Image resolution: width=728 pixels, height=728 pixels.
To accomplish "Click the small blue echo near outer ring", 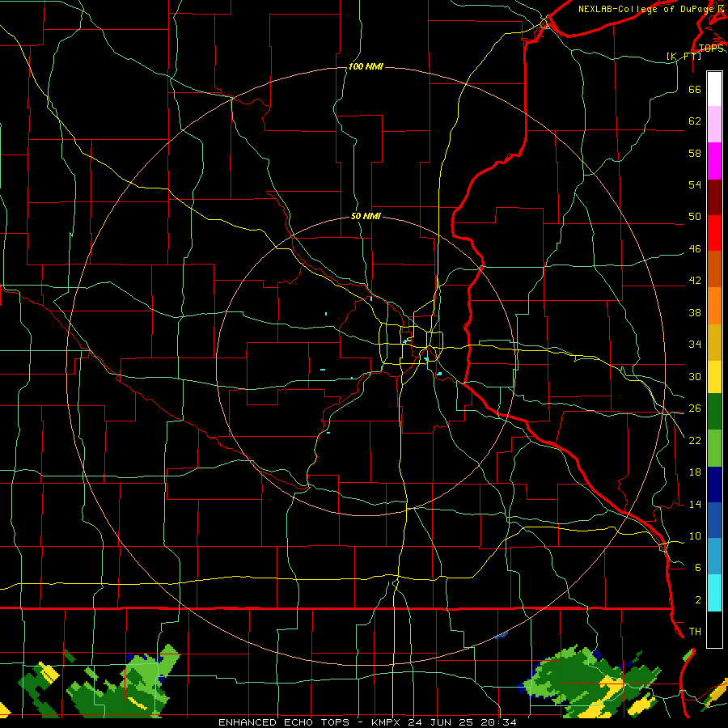I will pos(501,634).
